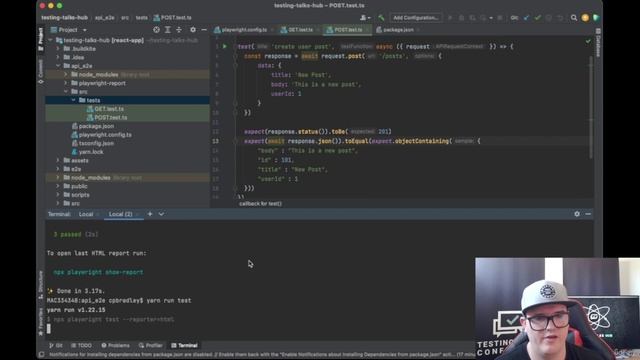This screenshot has height=360, width=640.
Task: Open Terminal panel gear settings
Action: 577,214
